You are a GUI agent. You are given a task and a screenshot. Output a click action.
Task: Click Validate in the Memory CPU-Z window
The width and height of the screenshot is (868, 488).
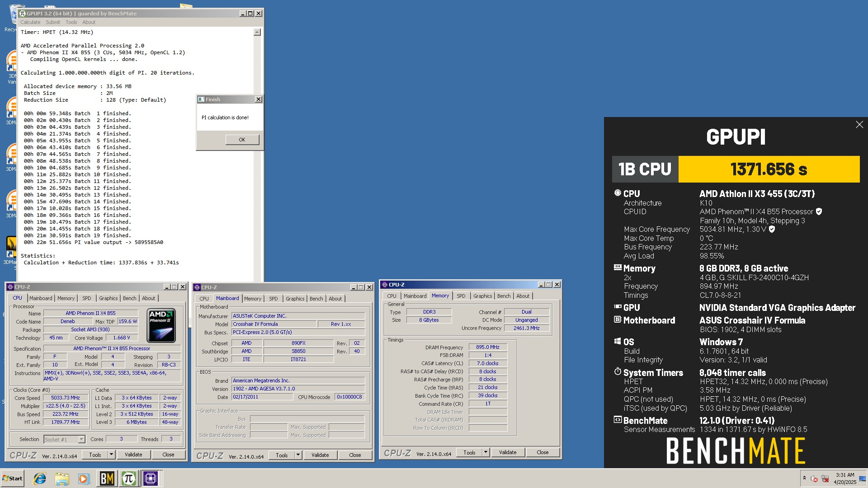508,452
